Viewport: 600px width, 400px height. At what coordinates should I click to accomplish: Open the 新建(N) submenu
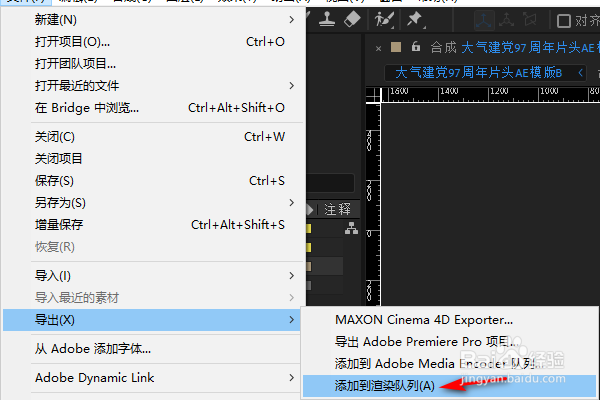(153, 20)
